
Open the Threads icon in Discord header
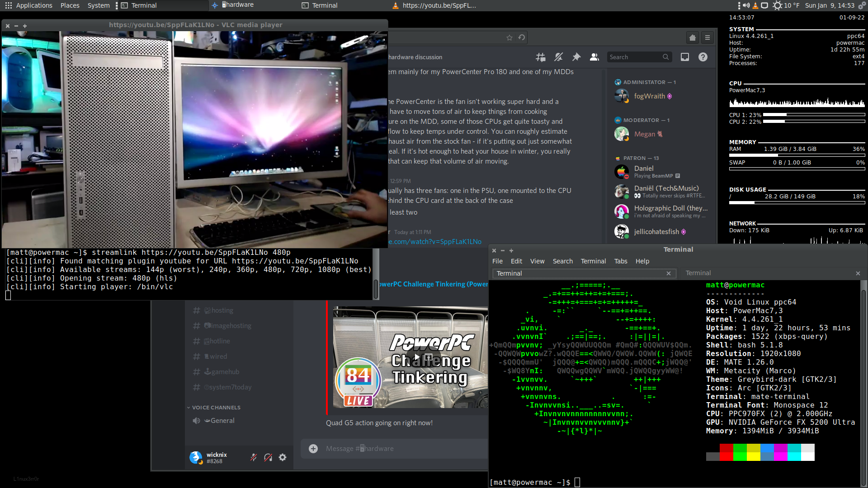pyautogui.click(x=540, y=57)
